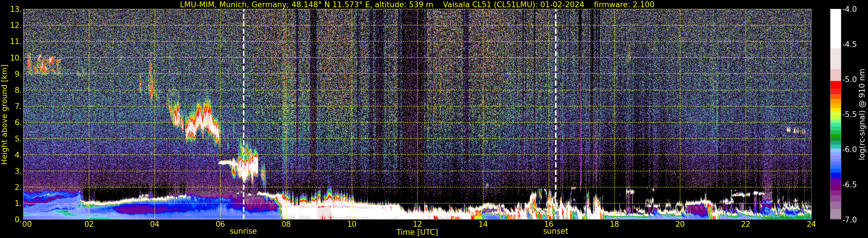Click the y-axis tick label '8.'
The width and height of the screenshot is (868, 238).
(x=18, y=90)
